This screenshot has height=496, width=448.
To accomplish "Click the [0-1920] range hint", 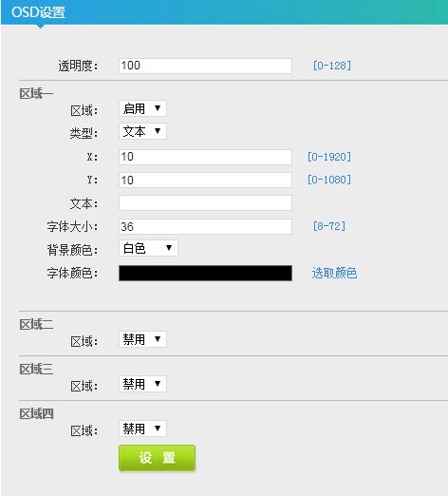I will 329,157.
